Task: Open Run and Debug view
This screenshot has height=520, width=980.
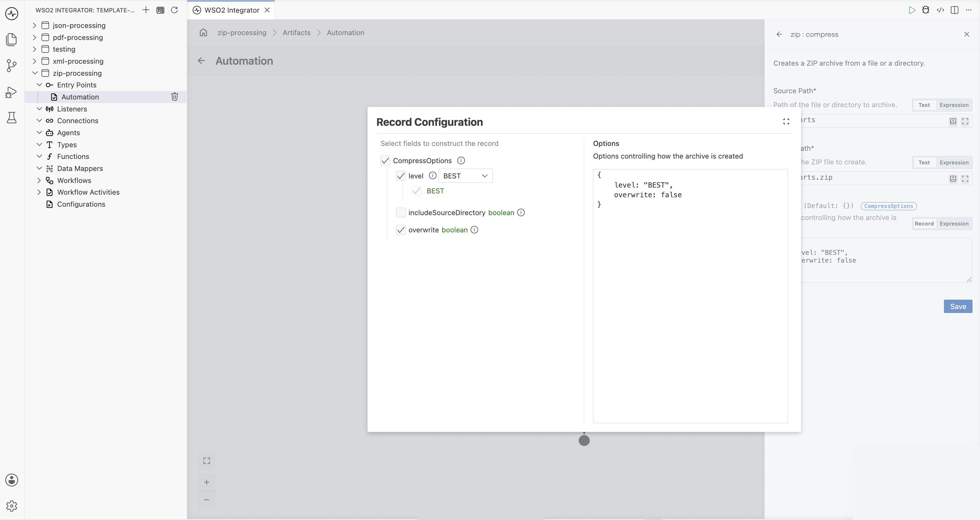Action: [12, 92]
